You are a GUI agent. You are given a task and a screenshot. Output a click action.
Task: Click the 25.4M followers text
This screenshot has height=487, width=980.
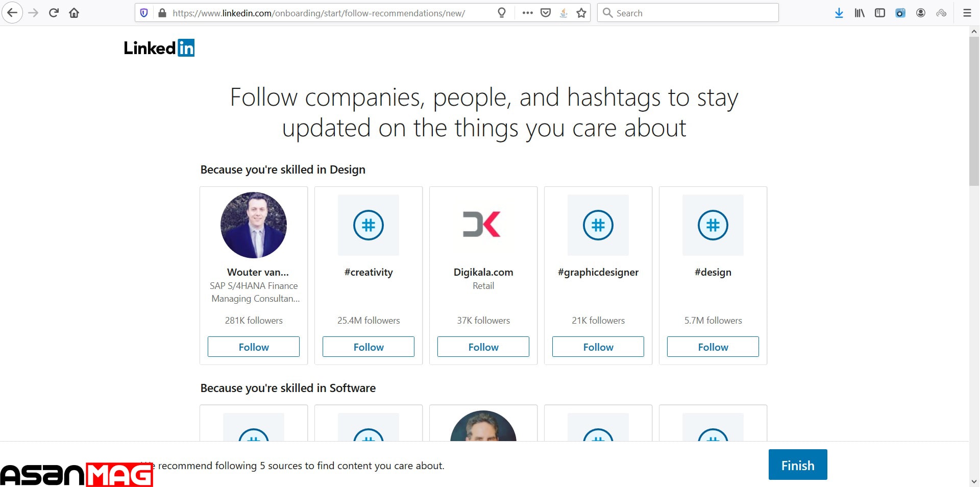369,321
